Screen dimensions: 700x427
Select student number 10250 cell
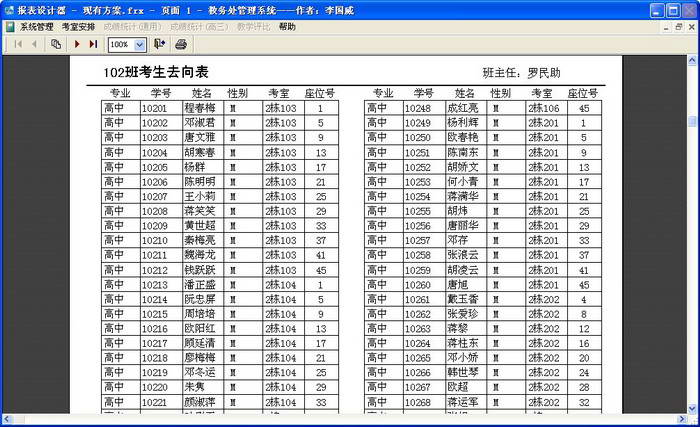(x=424, y=138)
